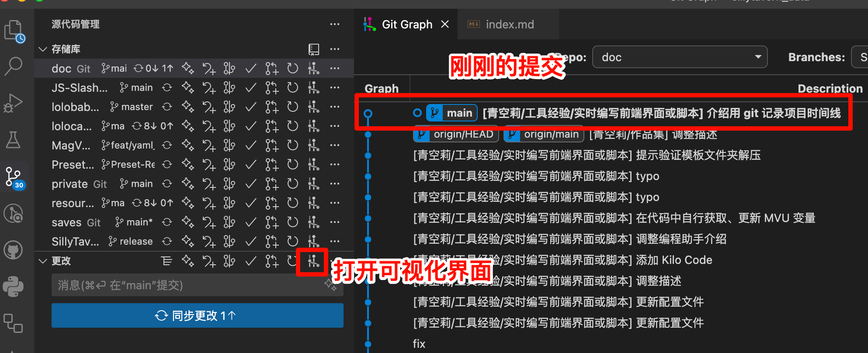Viewport: 868px width, 353px height.
Task: Select the SillyTav... repository row
Action: 75,242
